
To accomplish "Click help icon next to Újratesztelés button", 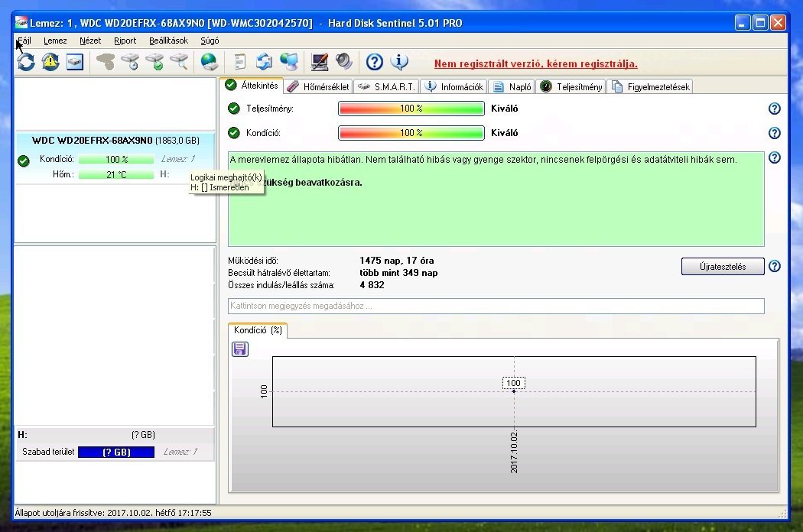I will click(x=774, y=266).
